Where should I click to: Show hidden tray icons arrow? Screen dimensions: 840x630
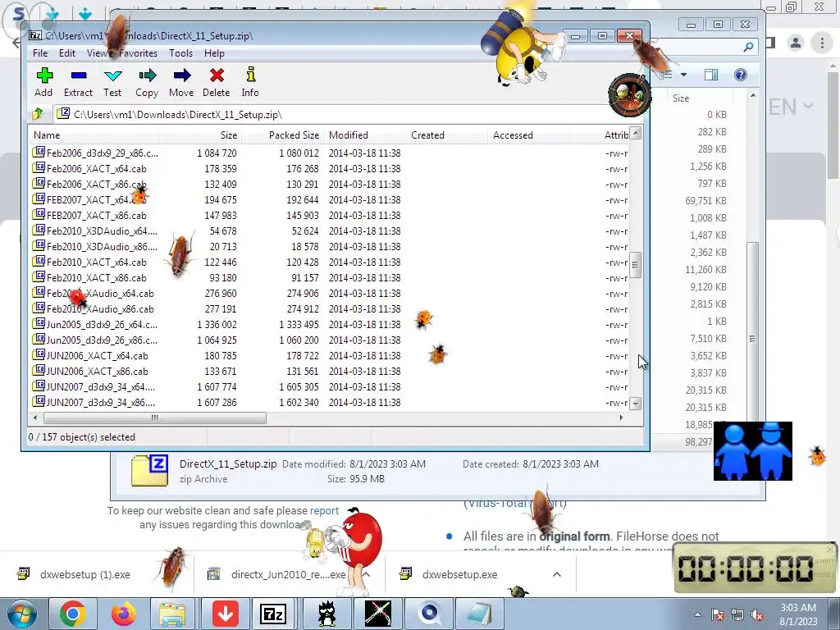697,615
